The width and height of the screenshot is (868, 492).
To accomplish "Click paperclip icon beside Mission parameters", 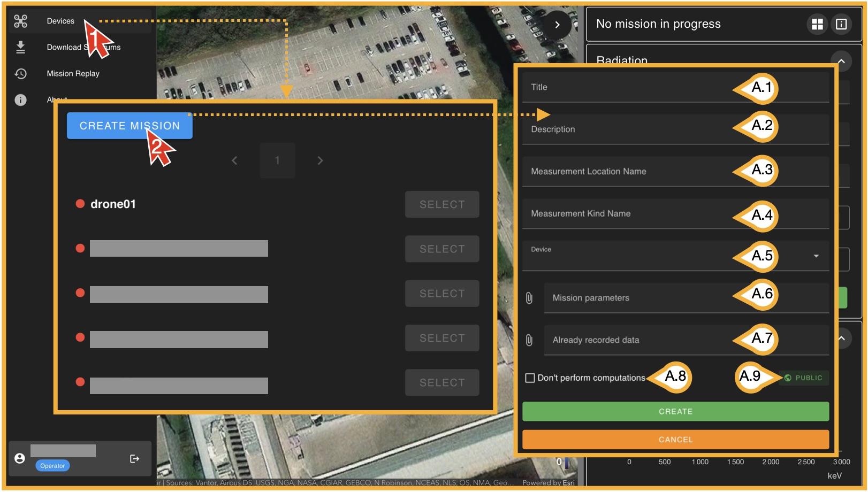I will coord(529,298).
